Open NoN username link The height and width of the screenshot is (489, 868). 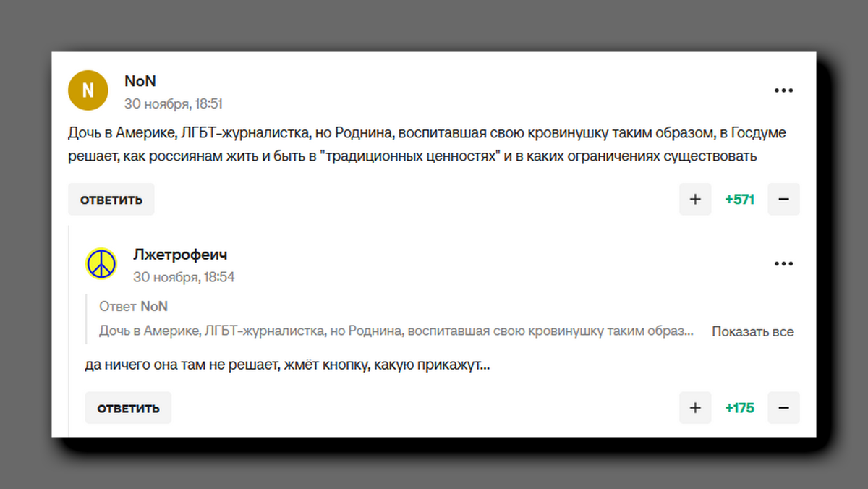(x=140, y=81)
